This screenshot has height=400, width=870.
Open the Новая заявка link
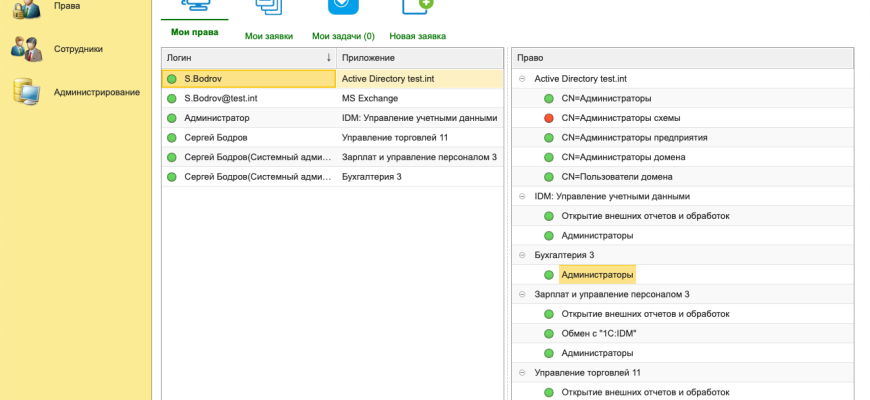pos(417,36)
